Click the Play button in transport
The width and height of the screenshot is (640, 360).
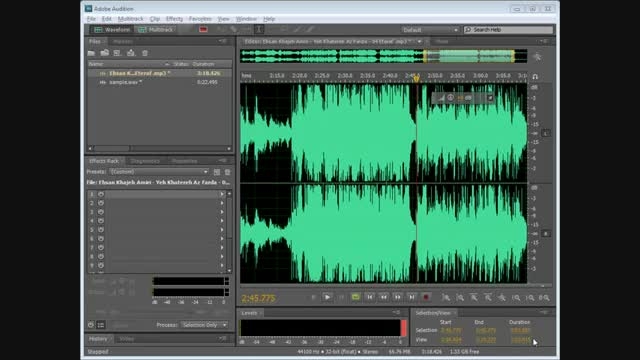point(327,297)
